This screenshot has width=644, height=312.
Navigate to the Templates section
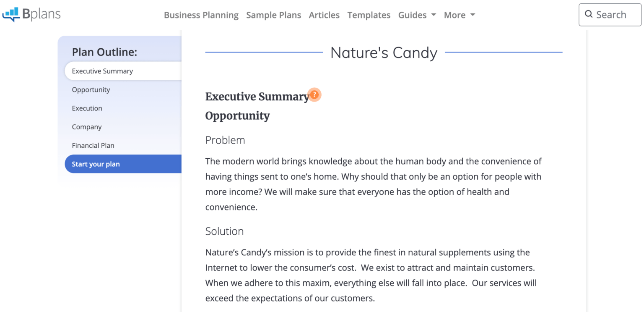(x=369, y=15)
